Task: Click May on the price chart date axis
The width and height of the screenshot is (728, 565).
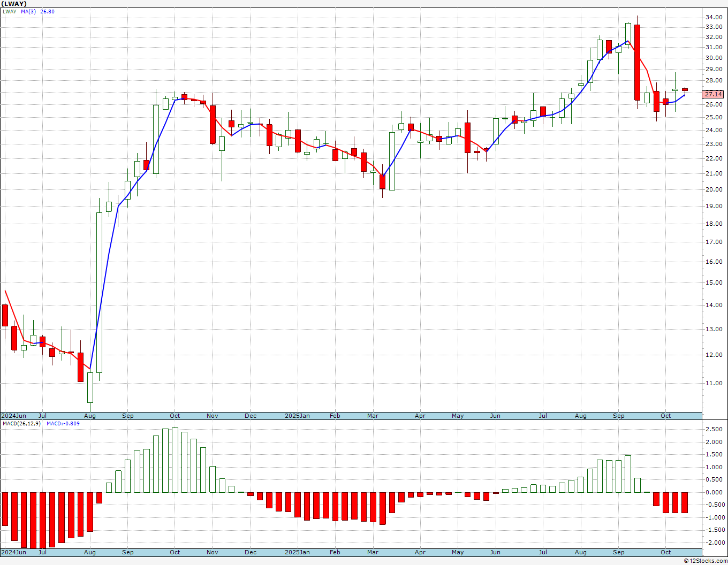Action: (x=458, y=416)
